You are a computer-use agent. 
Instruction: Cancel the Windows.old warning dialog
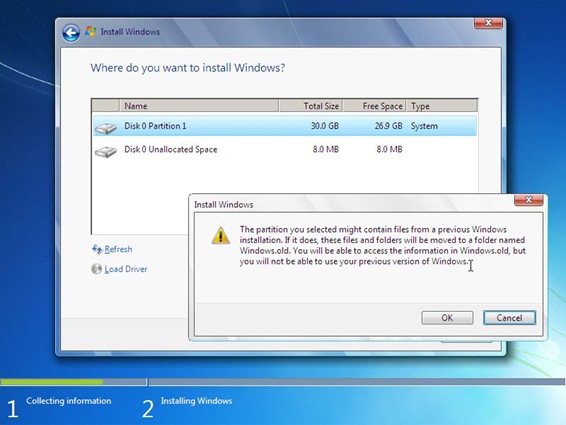[x=509, y=318]
